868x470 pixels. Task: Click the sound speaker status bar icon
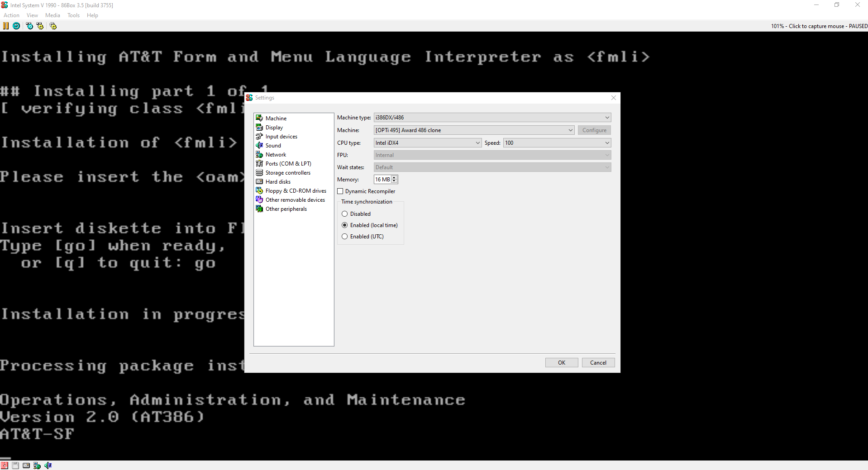pos(48,465)
